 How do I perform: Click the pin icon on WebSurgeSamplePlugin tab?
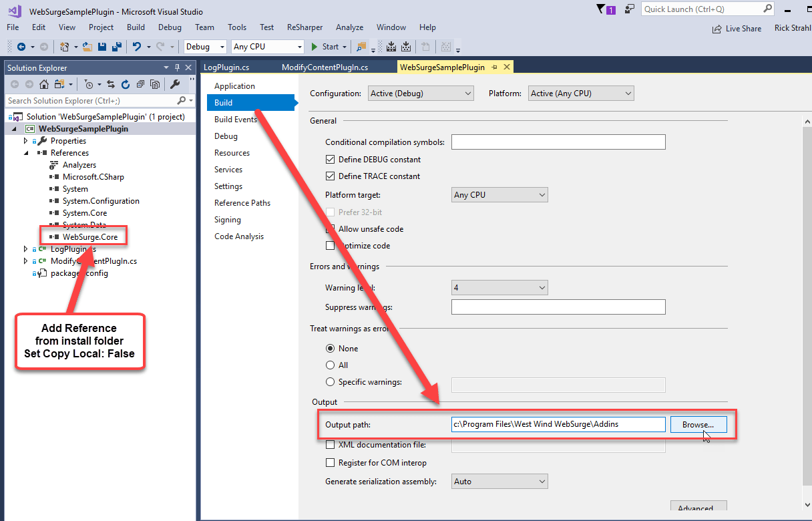pos(494,67)
